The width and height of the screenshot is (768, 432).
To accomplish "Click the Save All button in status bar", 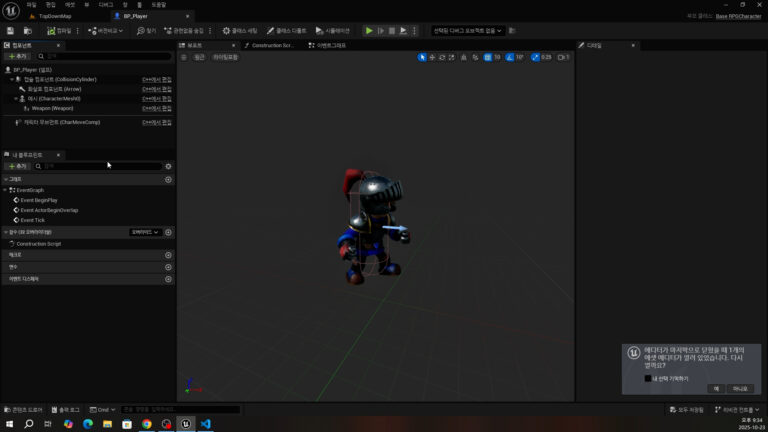I will point(686,410).
